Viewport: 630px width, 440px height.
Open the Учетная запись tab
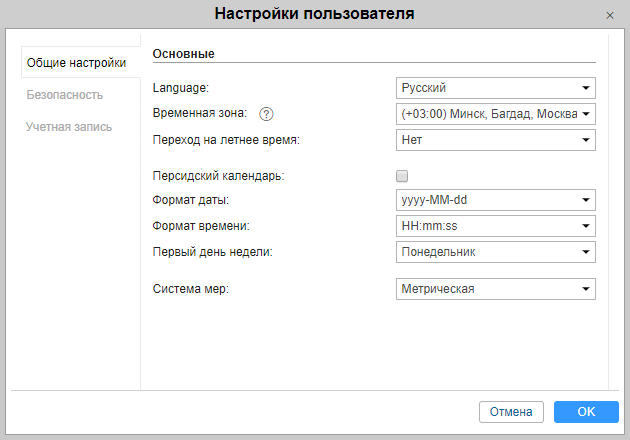coord(69,127)
